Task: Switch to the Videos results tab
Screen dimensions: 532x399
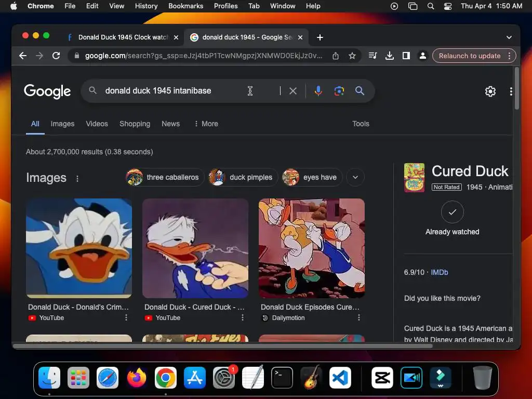Action: [97, 124]
